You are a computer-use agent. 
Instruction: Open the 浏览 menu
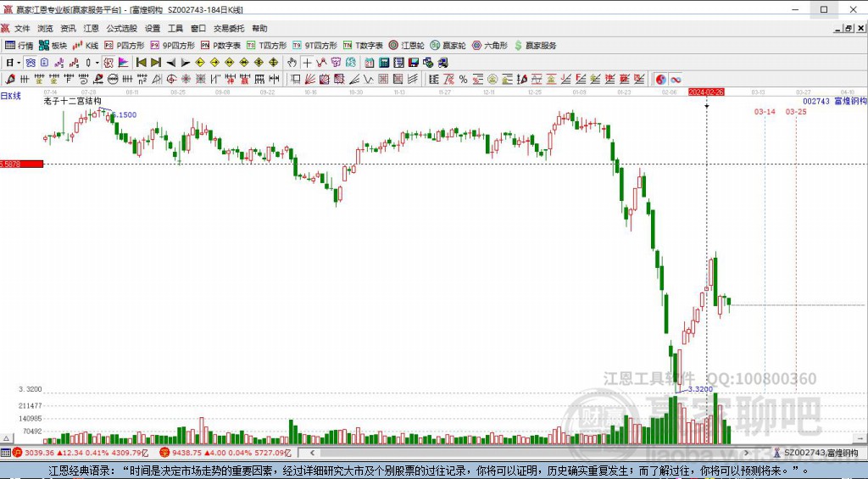click(x=46, y=28)
